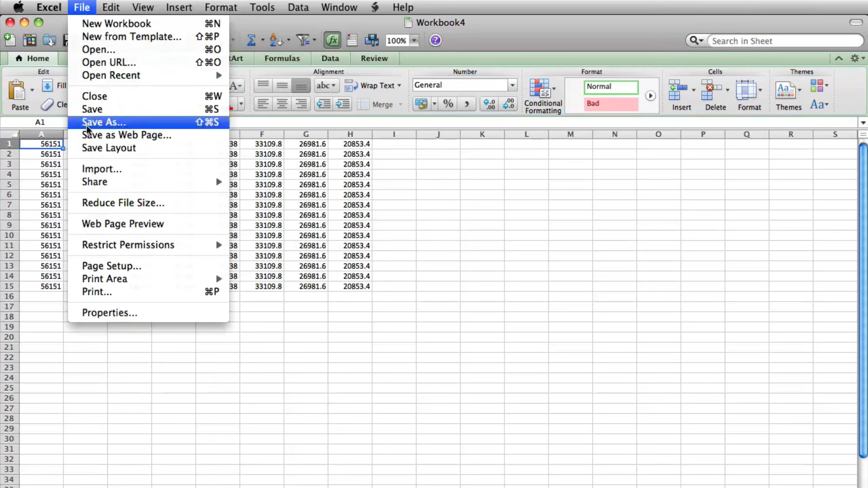The height and width of the screenshot is (488, 868).
Task: Choose Reduce File Size...
Action: (148, 203)
